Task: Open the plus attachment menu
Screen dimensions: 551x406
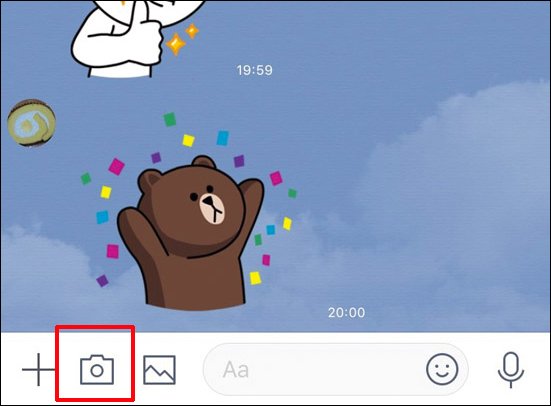Action: click(x=38, y=370)
